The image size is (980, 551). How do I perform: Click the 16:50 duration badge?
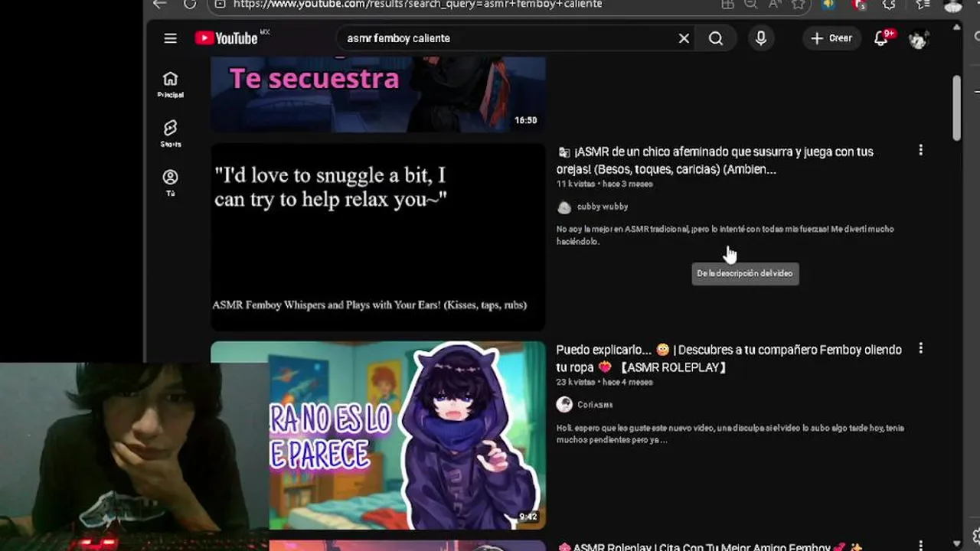point(525,120)
